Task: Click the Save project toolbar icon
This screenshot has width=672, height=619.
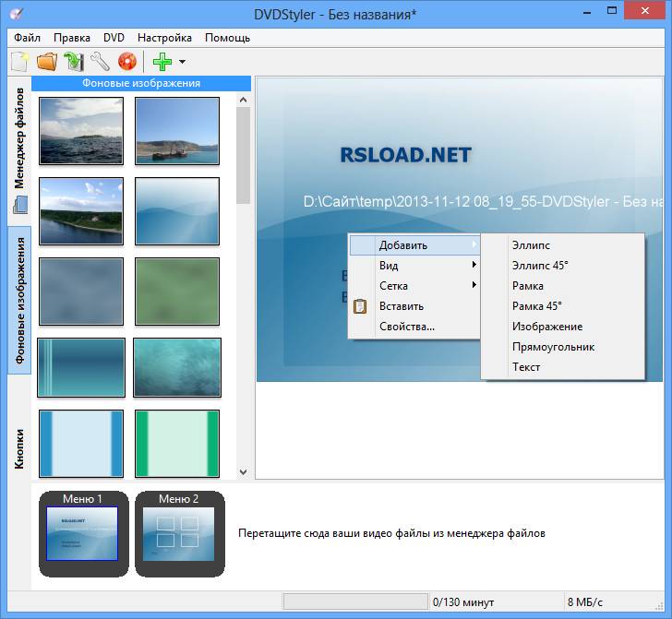Action: (x=73, y=62)
